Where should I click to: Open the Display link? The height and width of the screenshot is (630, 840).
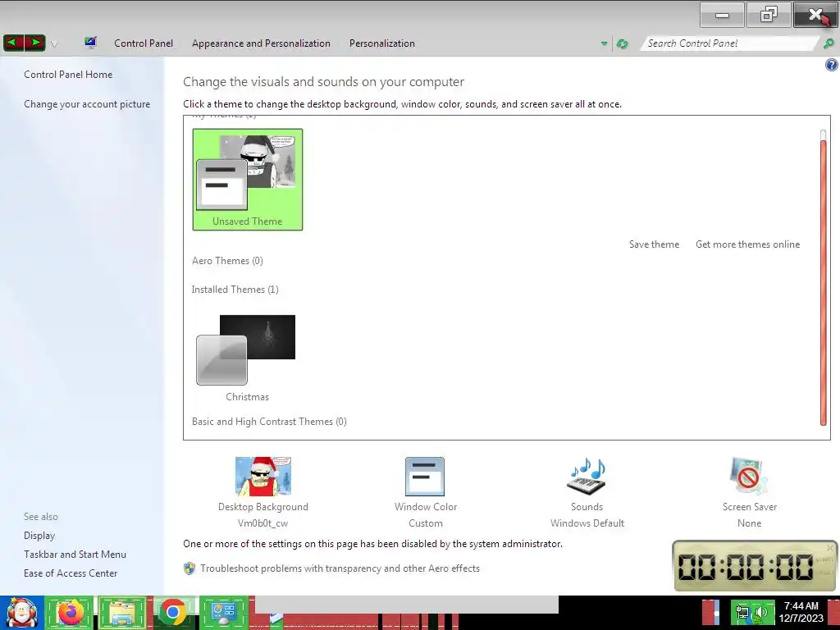[x=39, y=536]
